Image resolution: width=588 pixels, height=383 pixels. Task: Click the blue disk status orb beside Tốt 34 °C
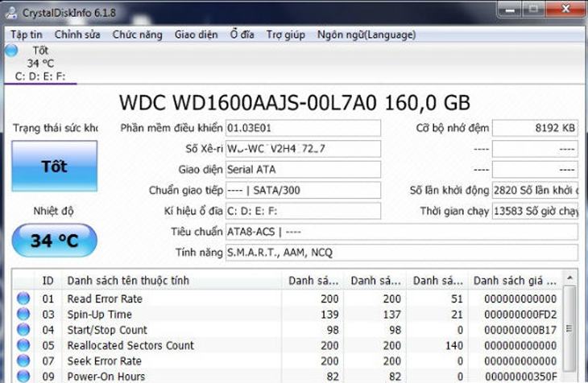pyautogui.click(x=11, y=50)
